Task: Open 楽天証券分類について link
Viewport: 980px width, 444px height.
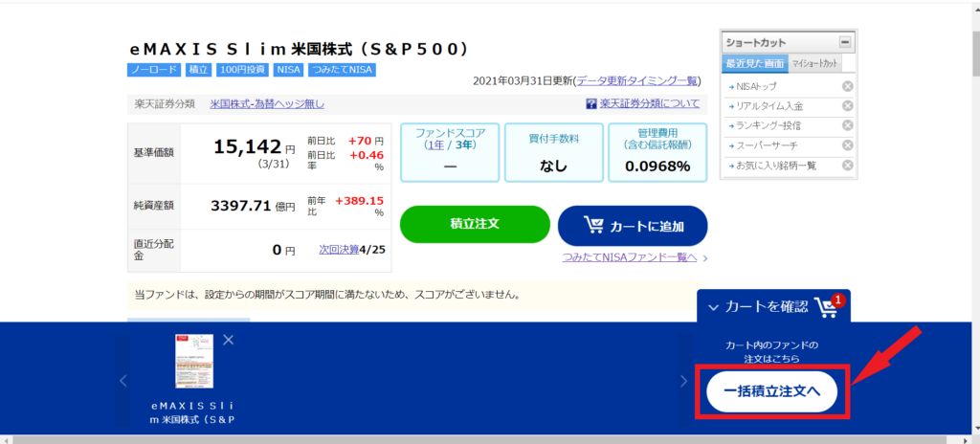Action: tap(650, 103)
